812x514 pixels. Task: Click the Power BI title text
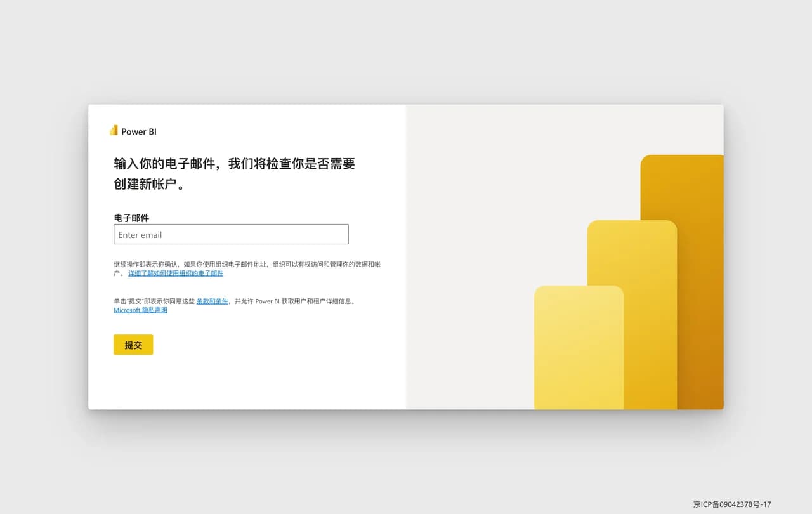pyautogui.click(x=139, y=132)
